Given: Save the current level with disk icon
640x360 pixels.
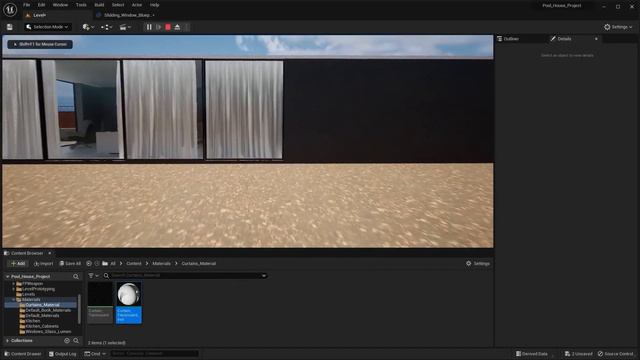Looking at the screenshot, I should tap(9, 27).
